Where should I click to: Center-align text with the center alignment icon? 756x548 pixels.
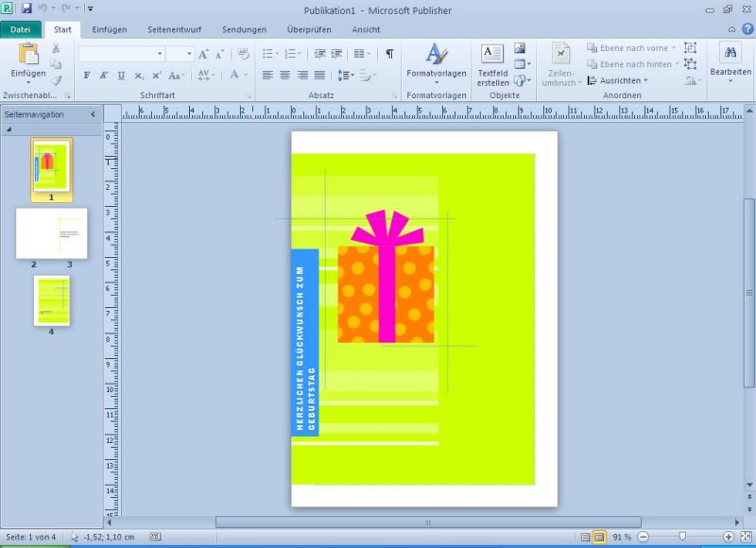pyautogui.click(x=285, y=76)
